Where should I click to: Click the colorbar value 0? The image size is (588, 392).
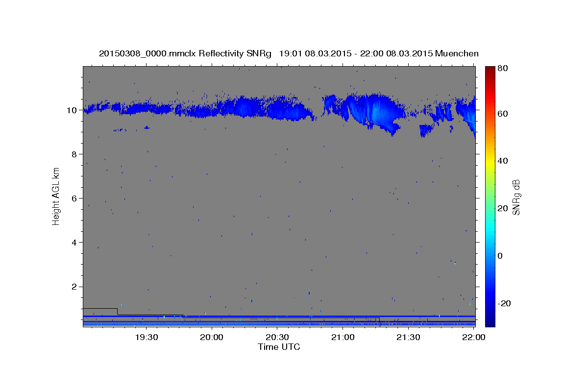click(x=500, y=256)
